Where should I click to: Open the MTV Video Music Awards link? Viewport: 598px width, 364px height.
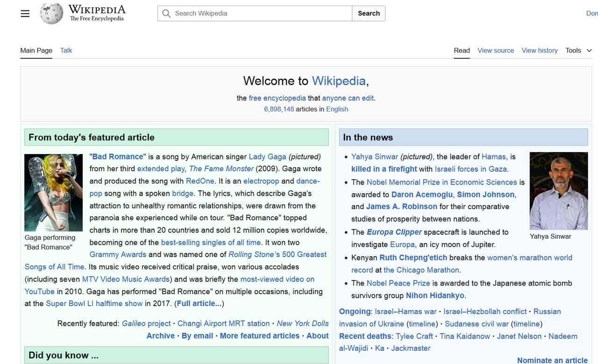[126, 279]
